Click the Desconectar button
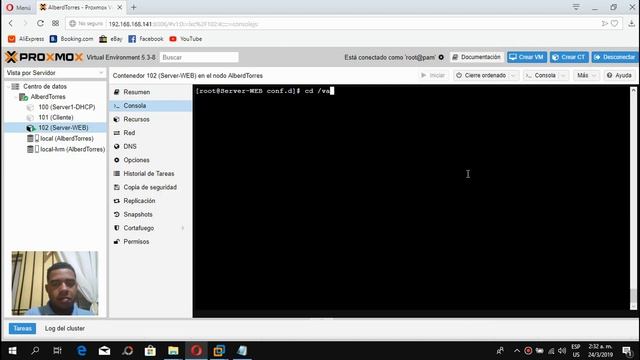The height and width of the screenshot is (360, 640). [614, 57]
